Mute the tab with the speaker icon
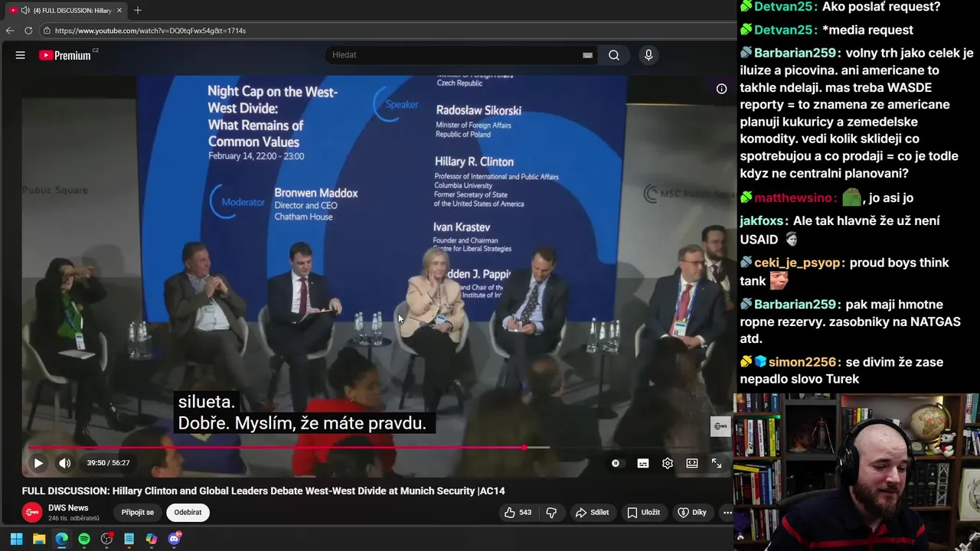The image size is (980, 551). point(25,11)
